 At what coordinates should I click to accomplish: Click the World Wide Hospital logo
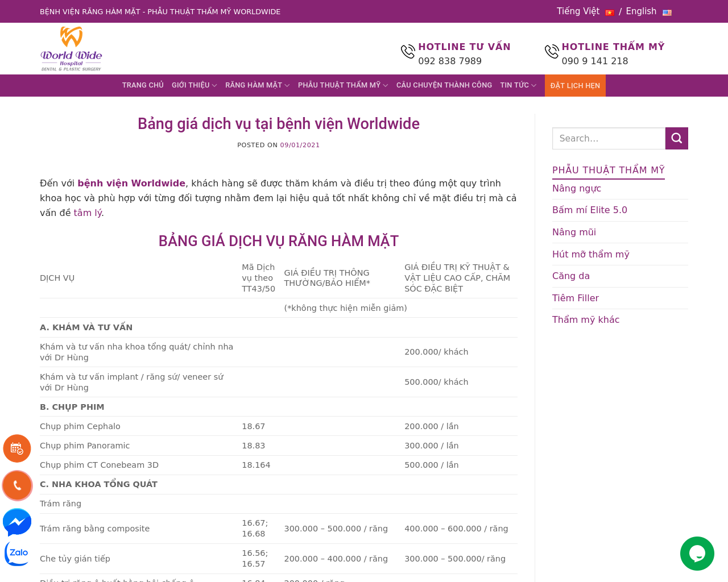tap(71, 49)
